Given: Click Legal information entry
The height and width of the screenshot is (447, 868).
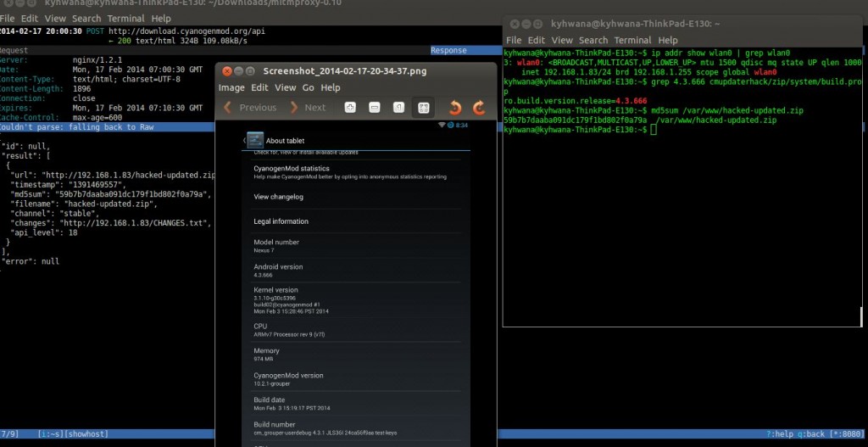Looking at the screenshot, I should pyautogui.click(x=355, y=221).
